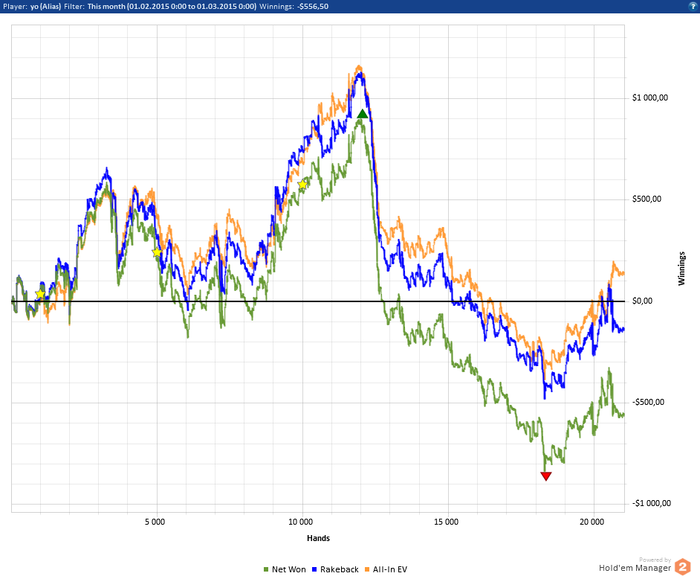The height and width of the screenshot is (579, 700).
Task: Click the Hands axis title
Action: pos(318,538)
